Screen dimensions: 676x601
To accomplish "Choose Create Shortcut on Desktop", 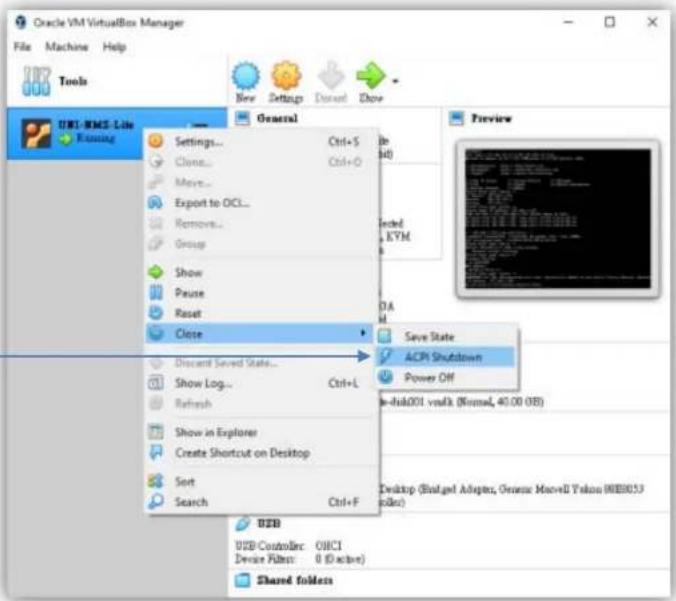I will 260,453.
